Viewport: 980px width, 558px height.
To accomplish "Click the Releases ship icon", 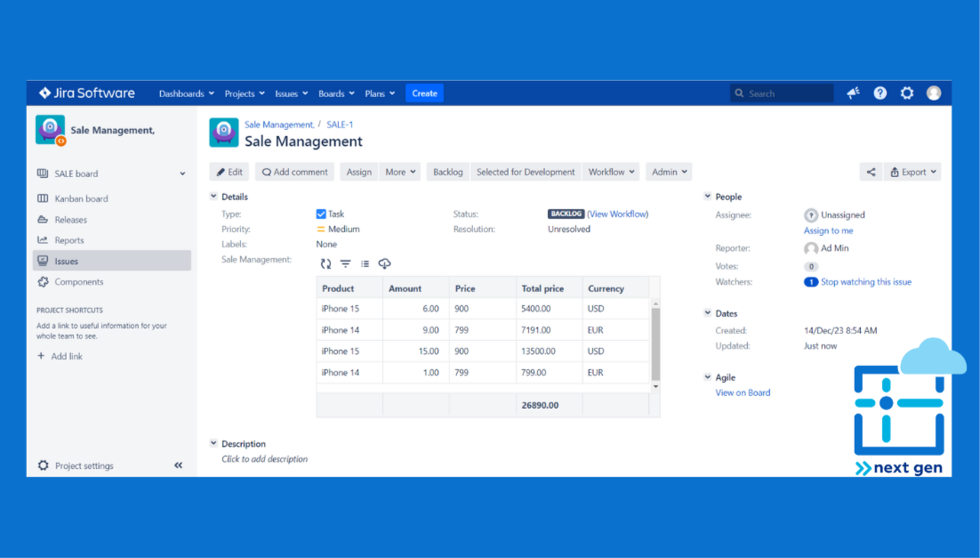I will (43, 220).
